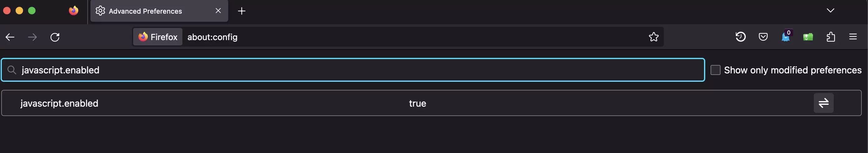
Task: Open the Ghostery ghost extension icon
Action: [785, 37]
